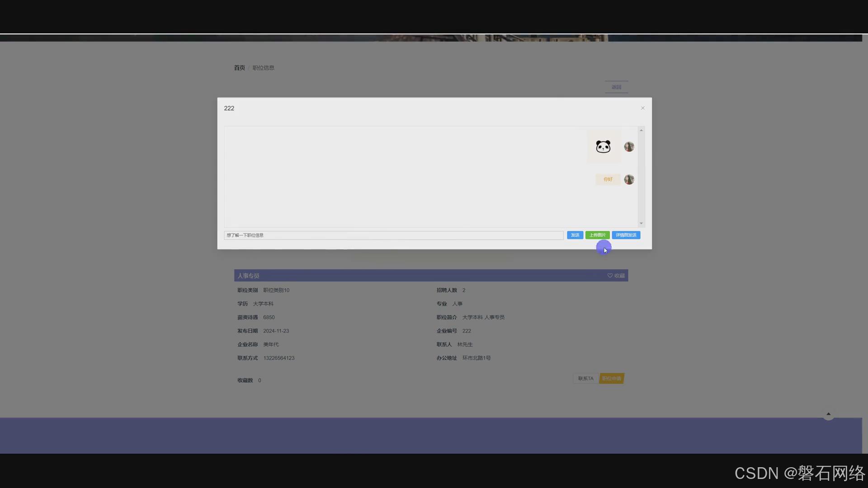868x488 pixels.
Task: Click the 返回 back button
Action: [x=617, y=87]
